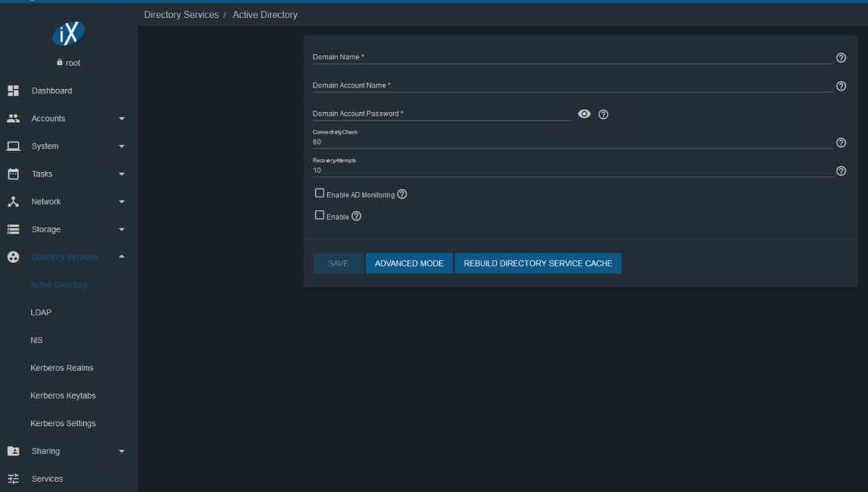Expand the System menu arrow

(x=122, y=146)
